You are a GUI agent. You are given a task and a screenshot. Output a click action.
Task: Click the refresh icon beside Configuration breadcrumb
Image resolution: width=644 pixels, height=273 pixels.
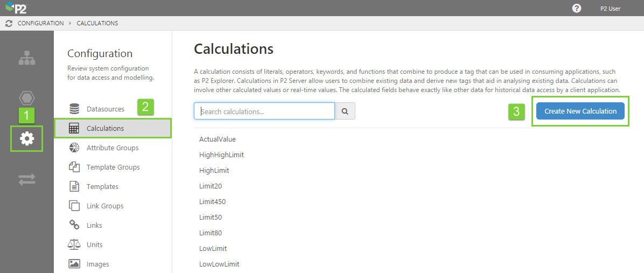tap(9, 23)
